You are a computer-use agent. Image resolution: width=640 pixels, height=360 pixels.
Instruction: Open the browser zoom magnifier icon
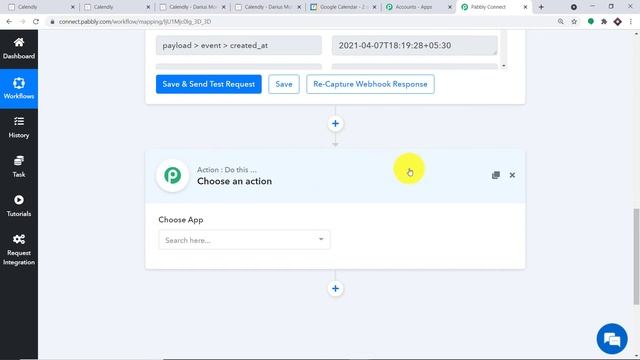click(561, 22)
